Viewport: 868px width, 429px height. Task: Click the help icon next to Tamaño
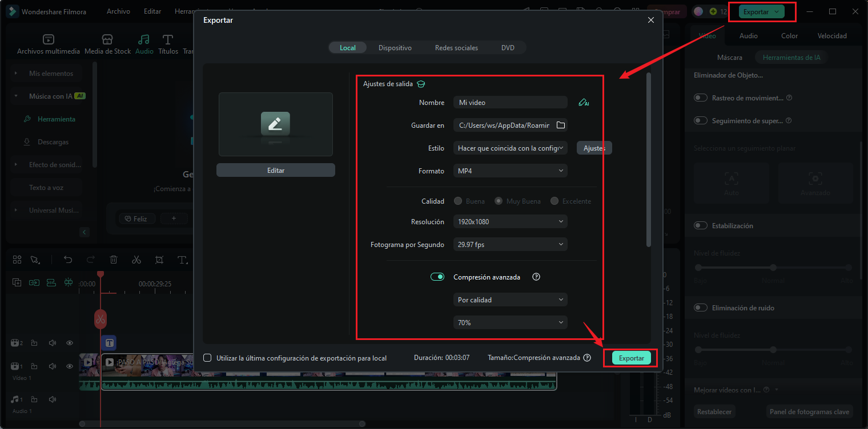pyautogui.click(x=586, y=358)
